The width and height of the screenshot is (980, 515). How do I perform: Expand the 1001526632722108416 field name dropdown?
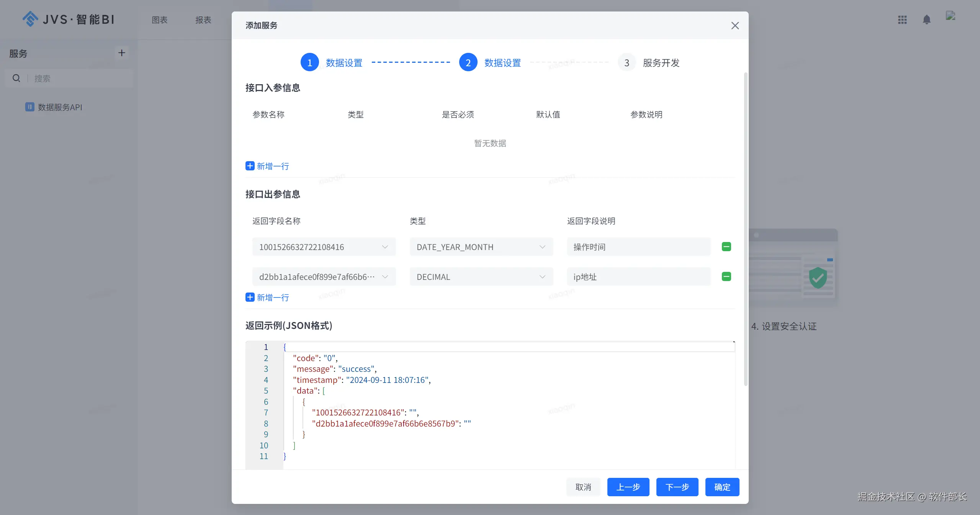click(x=324, y=247)
